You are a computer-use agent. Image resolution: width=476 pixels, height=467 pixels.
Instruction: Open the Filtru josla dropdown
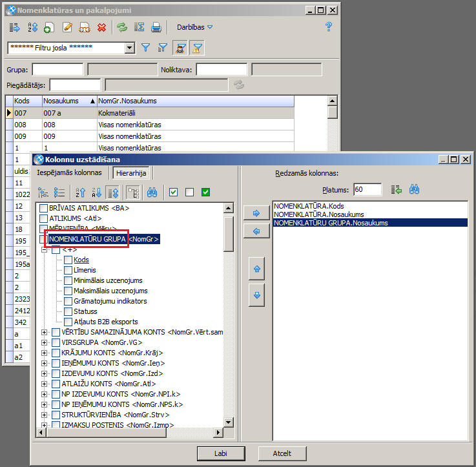130,48
